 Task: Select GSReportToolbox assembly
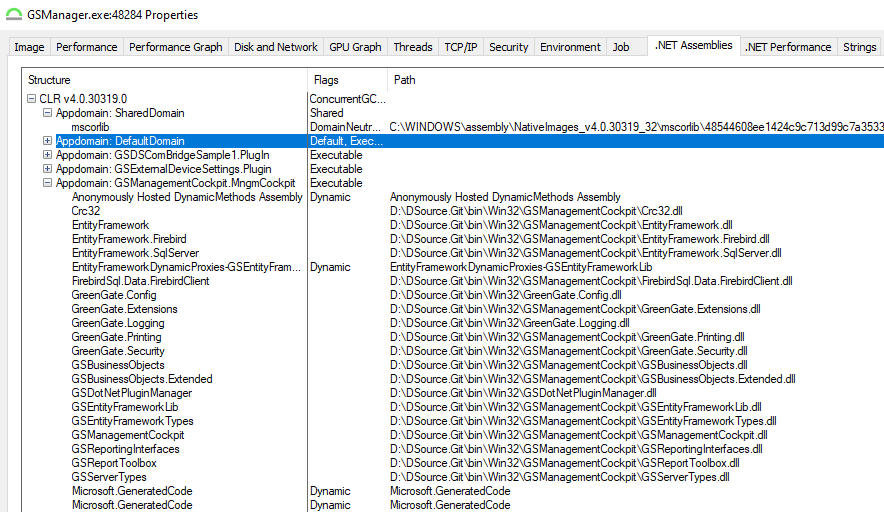pyautogui.click(x=114, y=463)
